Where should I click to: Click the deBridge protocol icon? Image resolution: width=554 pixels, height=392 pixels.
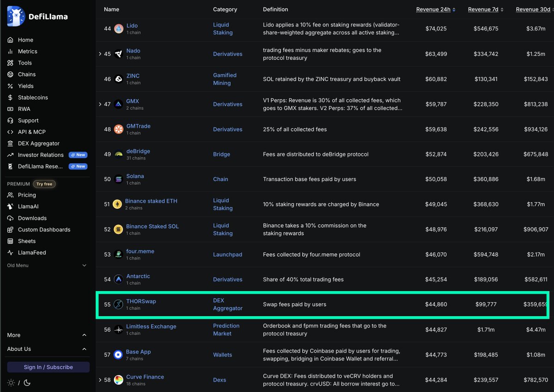[119, 154]
